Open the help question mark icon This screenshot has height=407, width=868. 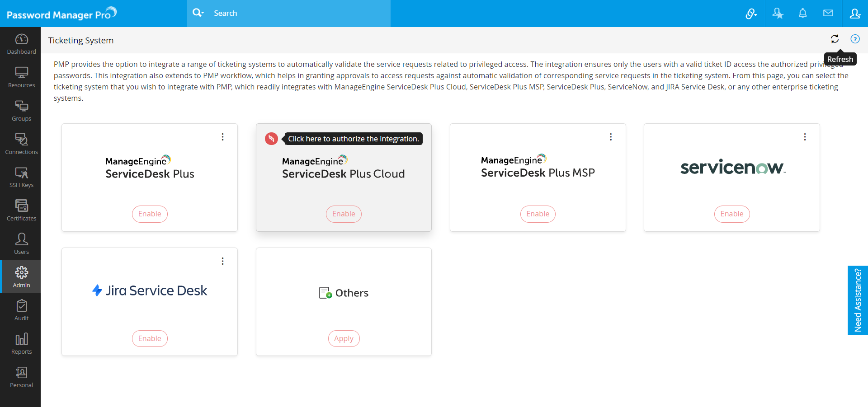[x=855, y=39]
